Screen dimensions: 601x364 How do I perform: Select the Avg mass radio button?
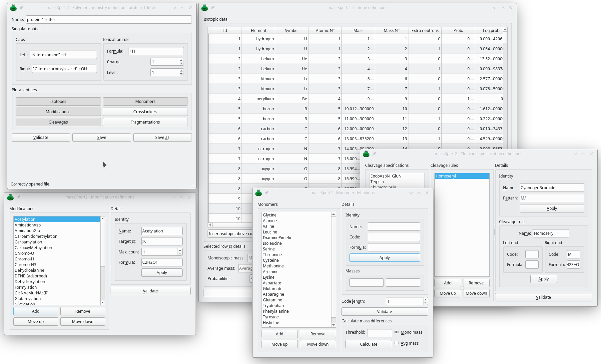click(396, 343)
